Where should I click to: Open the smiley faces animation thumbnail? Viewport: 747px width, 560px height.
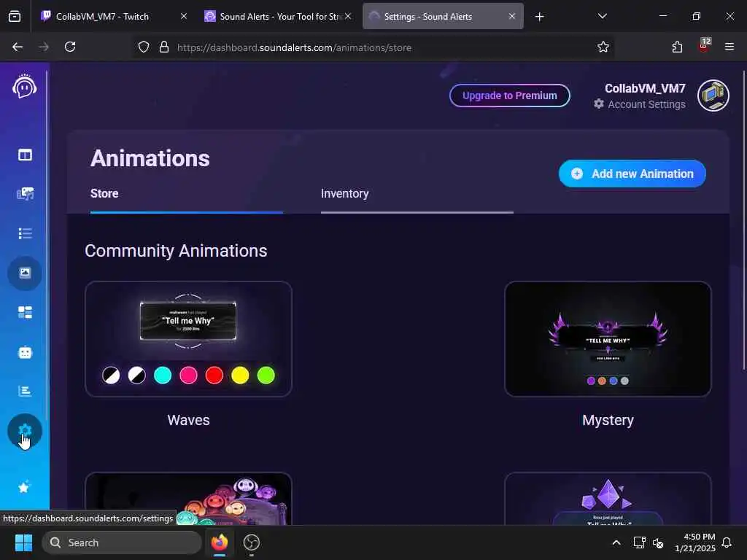[188, 499]
